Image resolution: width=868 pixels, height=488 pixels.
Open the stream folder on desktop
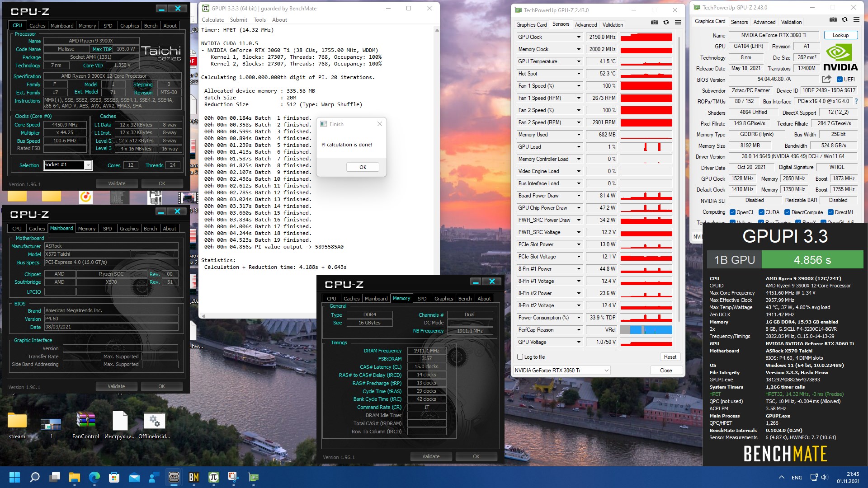pyautogui.click(x=17, y=425)
